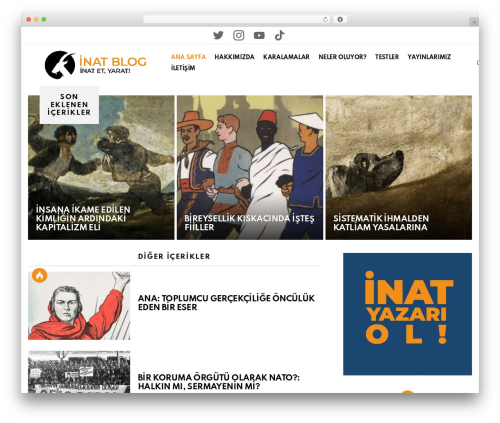The image size is (500, 423).
Task: Open article İnsana İkame Edilen Kimliğin Ardındaki Kapitalizm Eli
Action: pyautogui.click(x=83, y=218)
